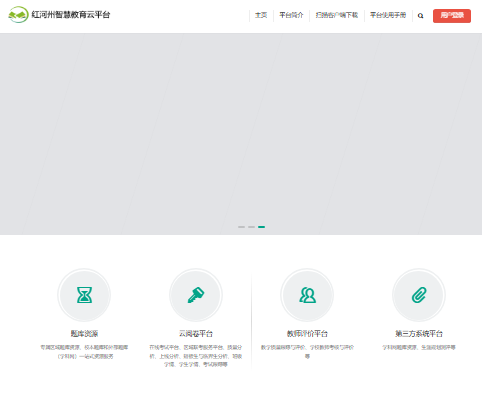Open the 云阅卷平台 title link
This screenshot has width=482, height=396.
196,334
